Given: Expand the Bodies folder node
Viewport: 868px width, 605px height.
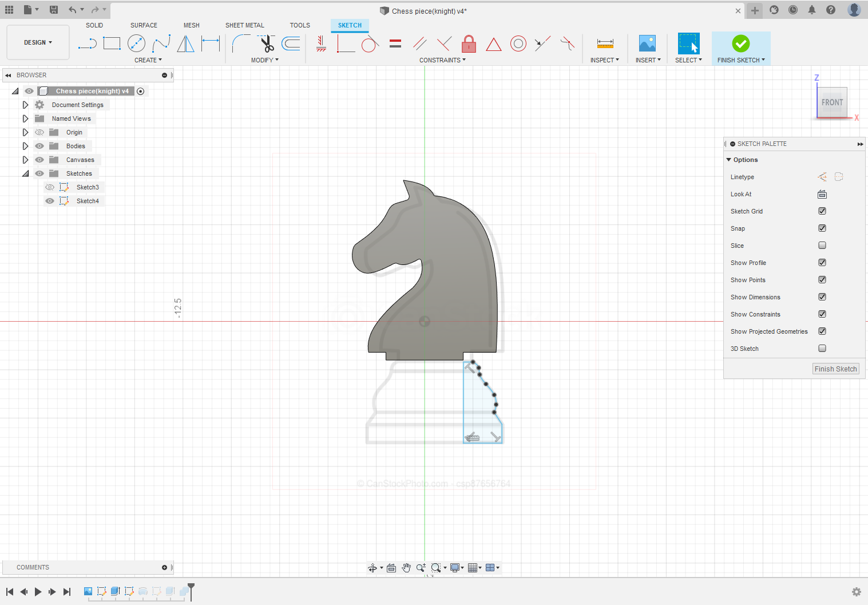Looking at the screenshot, I should coord(25,146).
